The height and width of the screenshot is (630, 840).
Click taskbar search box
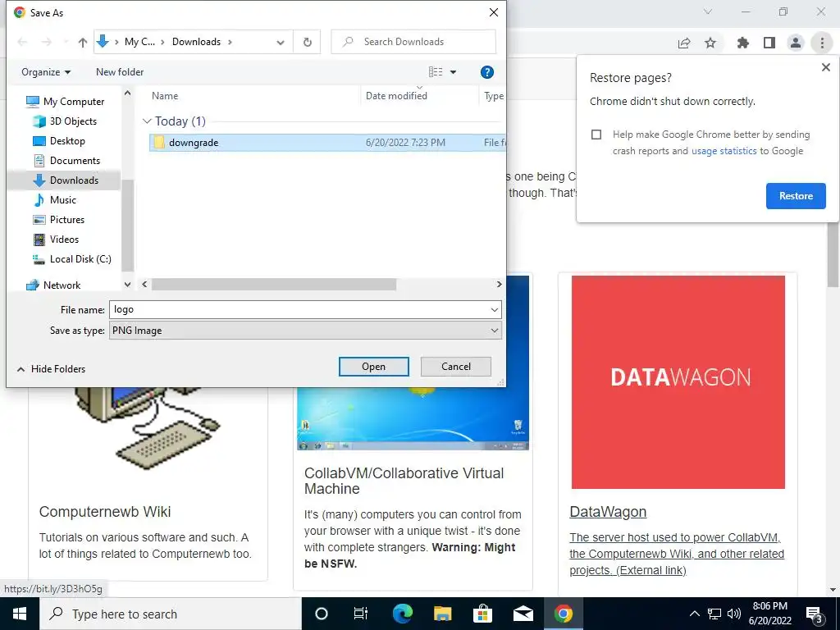click(171, 614)
